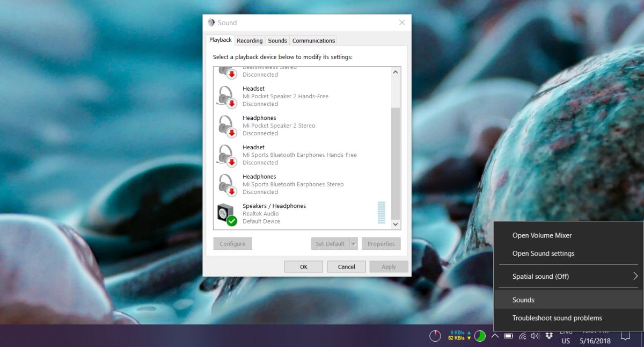Click the battery icon in system tray

(x=508, y=336)
